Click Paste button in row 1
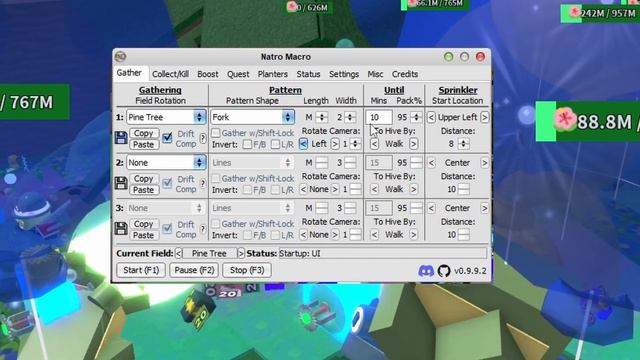The width and height of the screenshot is (640, 360). 144,144
